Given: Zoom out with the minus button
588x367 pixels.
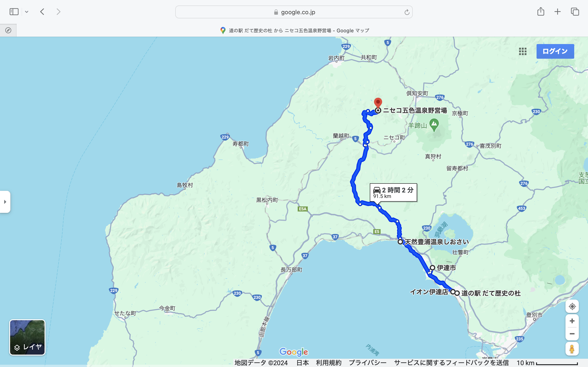Looking at the screenshot, I should [x=572, y=334].
